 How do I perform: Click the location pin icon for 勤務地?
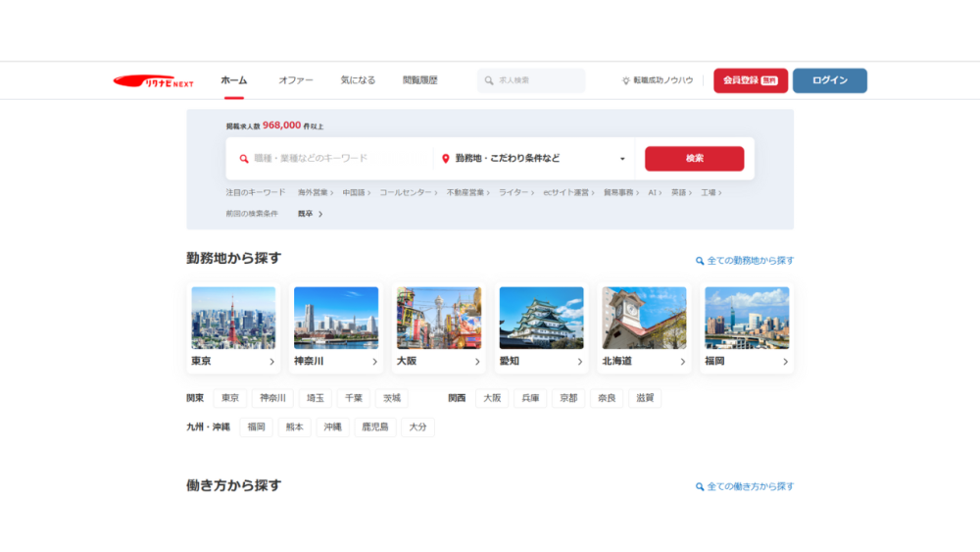[x=445, y=158]
